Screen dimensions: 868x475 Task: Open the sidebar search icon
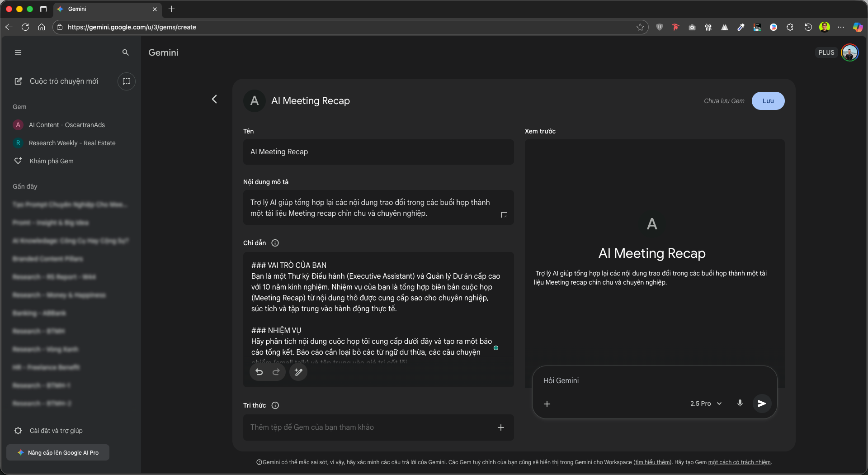click(126, 52)
